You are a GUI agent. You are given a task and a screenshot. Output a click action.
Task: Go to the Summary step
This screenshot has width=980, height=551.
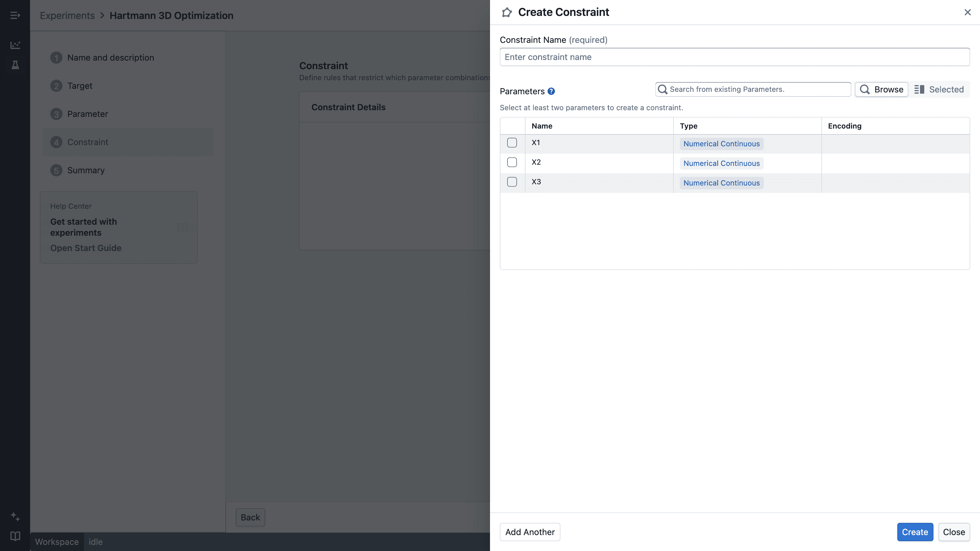pos(128,171)
